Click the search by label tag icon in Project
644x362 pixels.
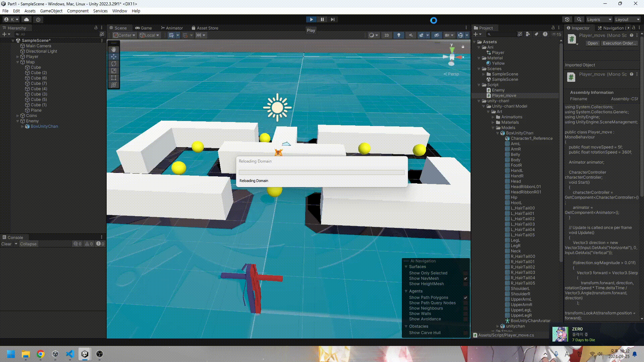(536, 34)
